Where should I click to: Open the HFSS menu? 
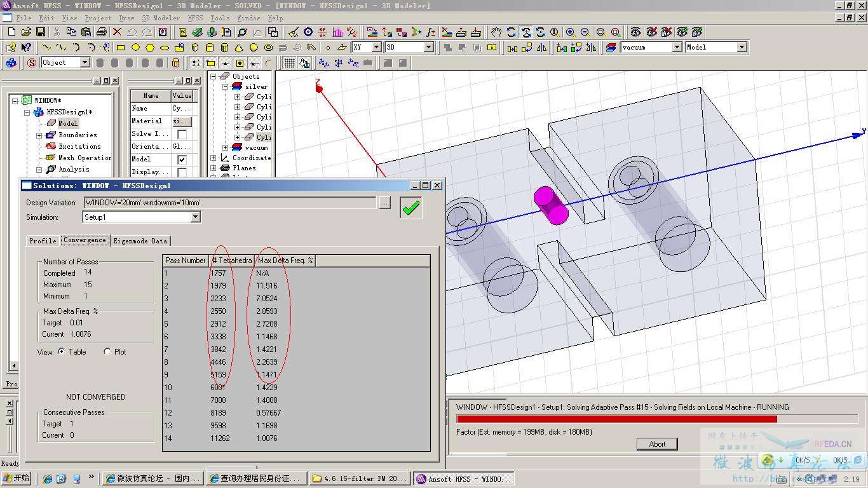coord(195,18)
